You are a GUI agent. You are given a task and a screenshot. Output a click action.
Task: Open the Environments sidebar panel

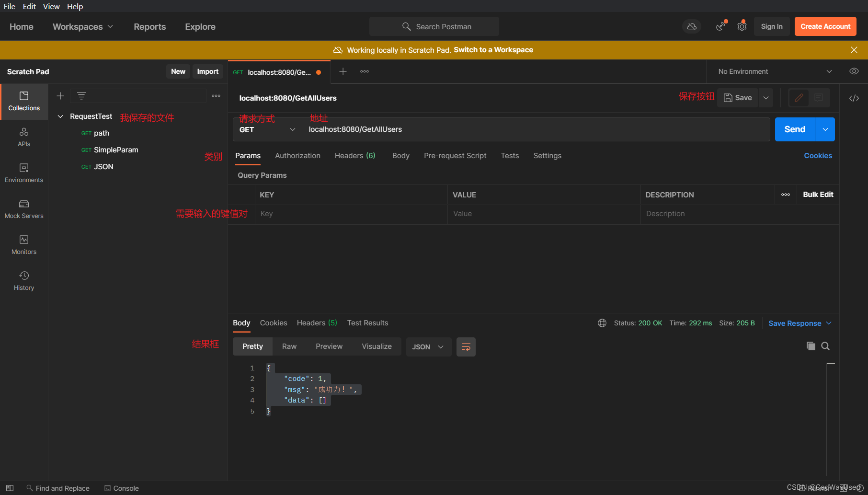24,173
